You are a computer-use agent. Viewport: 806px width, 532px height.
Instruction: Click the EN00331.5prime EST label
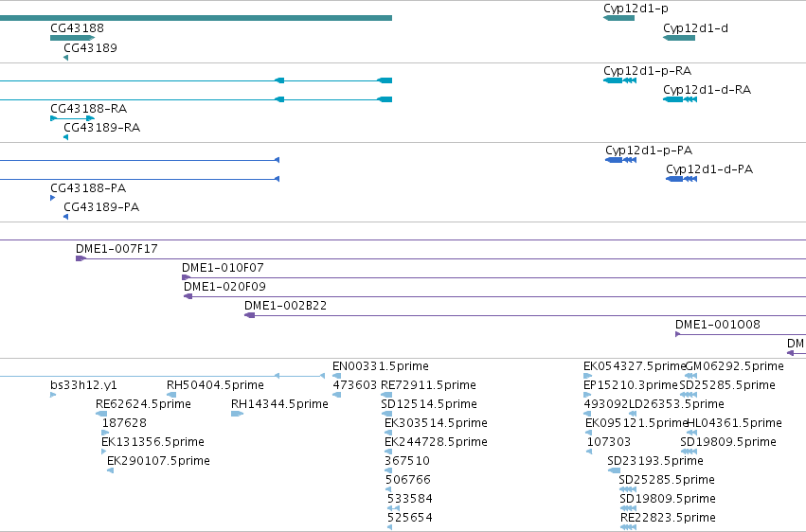coord(381,366)
